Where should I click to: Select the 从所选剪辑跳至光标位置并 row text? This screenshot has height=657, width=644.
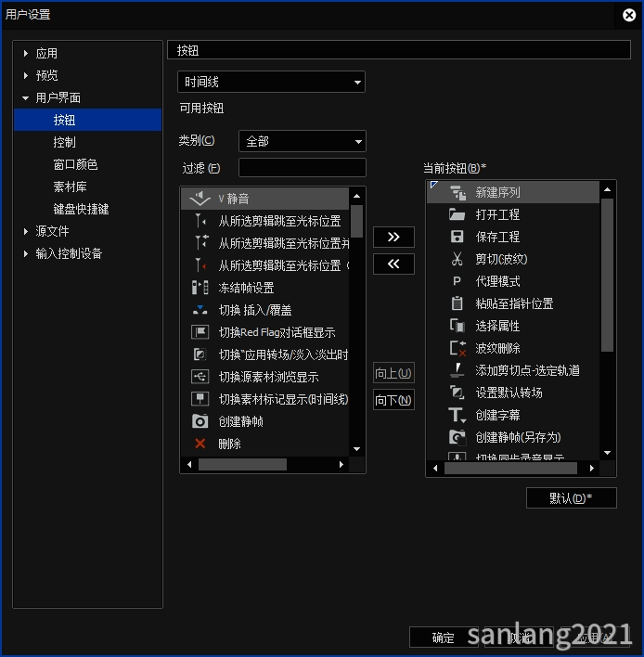(284, 243)
